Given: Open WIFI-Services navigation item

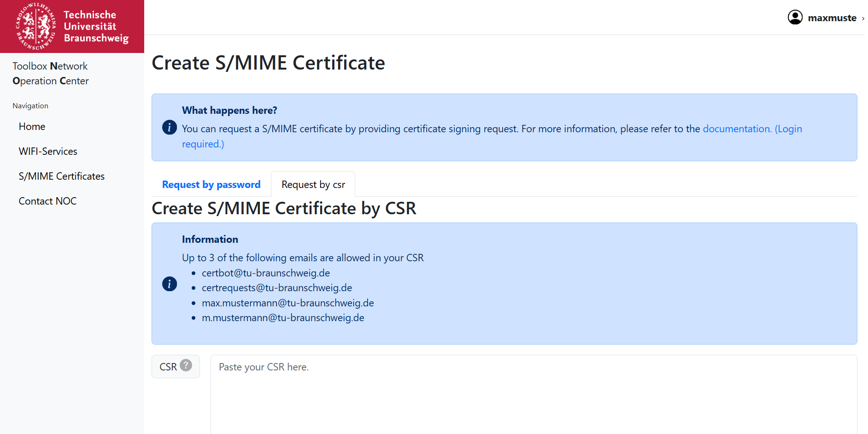Looking at the screenshot, I should (x=48, y=152).
